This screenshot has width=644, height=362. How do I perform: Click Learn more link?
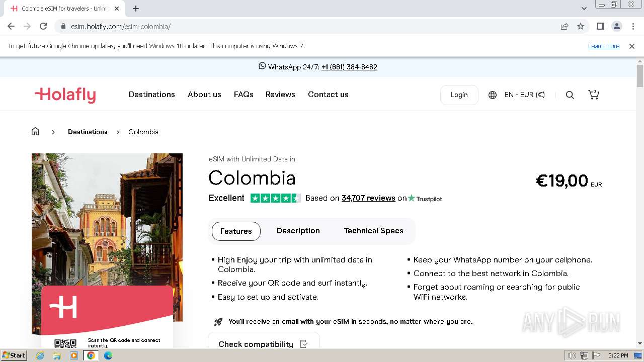click(604, 46)
